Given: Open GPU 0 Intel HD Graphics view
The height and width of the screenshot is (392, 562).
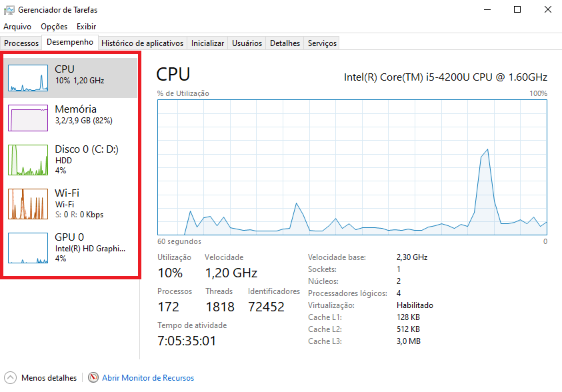Looking at the screenshot, I should [71, 247].
